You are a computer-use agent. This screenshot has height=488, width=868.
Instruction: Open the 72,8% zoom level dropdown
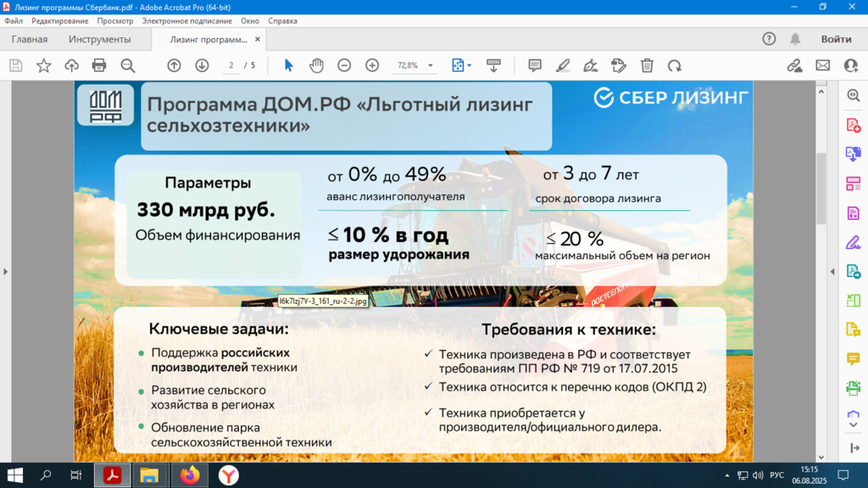click(430, 65)
